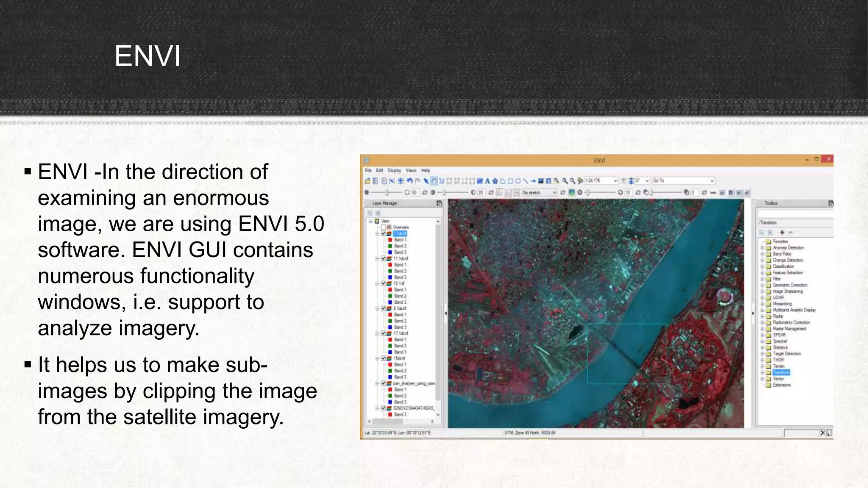Image resolution: width=868 pixels, height=488 pixels.
Task: Open the Display menu
Action: click(394, 170)
